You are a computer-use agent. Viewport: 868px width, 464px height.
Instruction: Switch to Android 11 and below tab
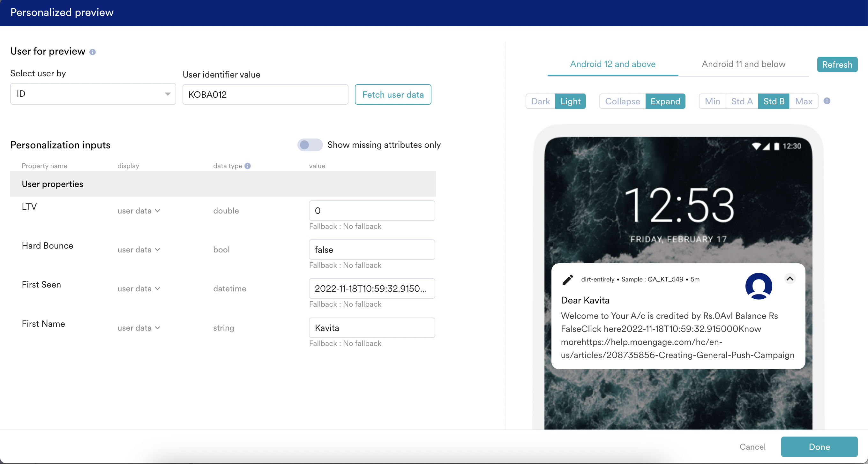(x=743, y=64)
